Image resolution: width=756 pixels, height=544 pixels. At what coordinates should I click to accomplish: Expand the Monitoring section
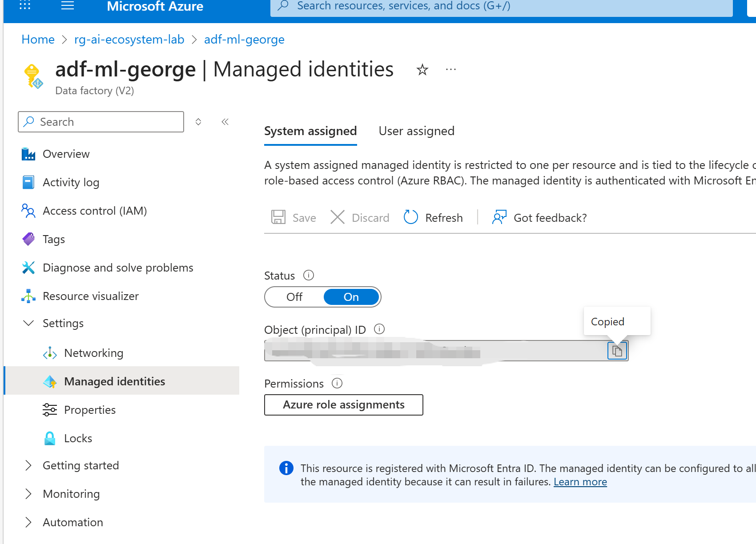(28, 494)
